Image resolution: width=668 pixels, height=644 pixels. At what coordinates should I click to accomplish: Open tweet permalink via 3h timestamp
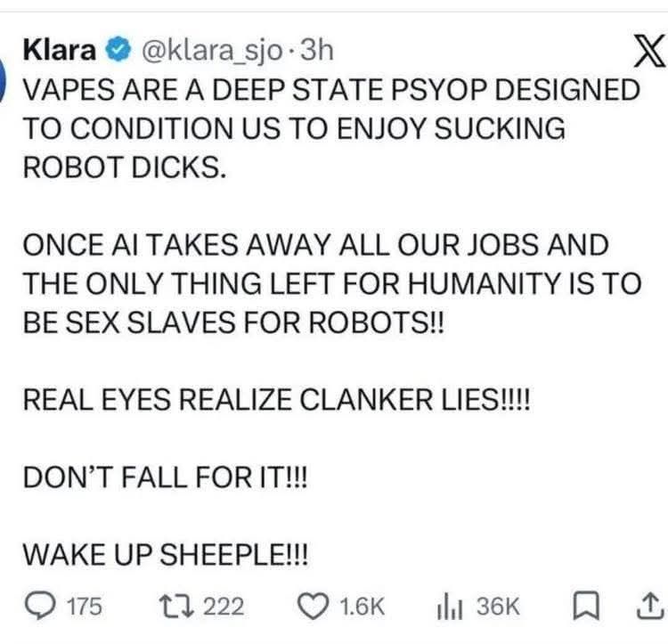click(317, 51)
